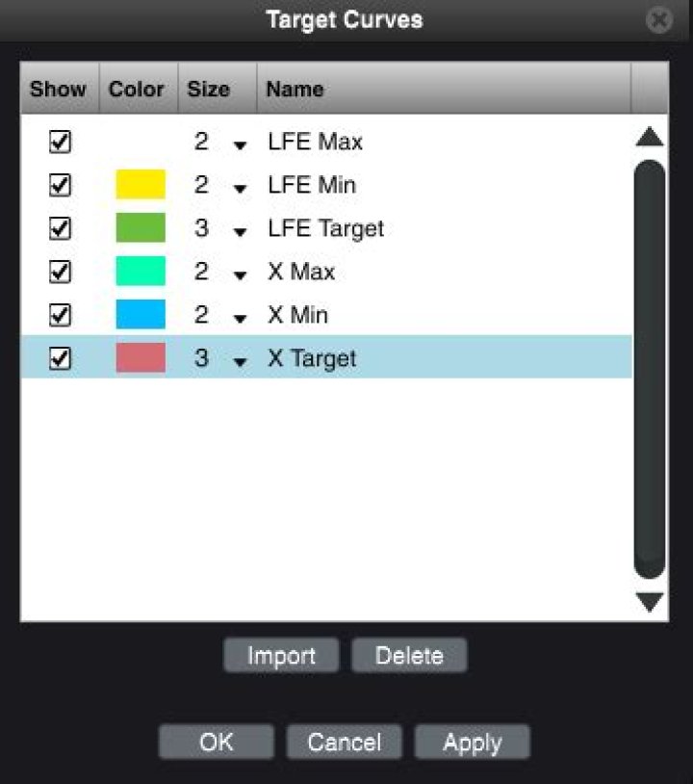Screen dimensions: 693x784
Task: Close the Target Curves dialog
Action: coord(659,20)
